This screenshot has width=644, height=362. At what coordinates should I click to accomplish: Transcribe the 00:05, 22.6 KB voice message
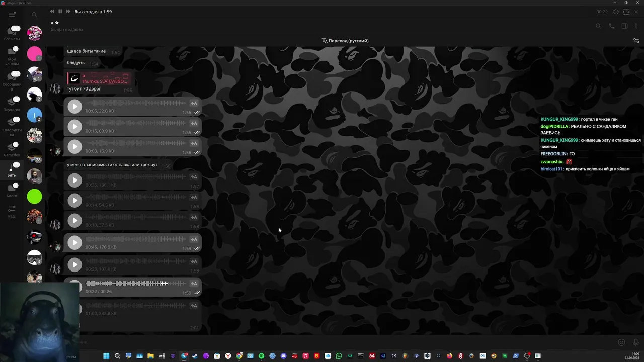point(194,103)
